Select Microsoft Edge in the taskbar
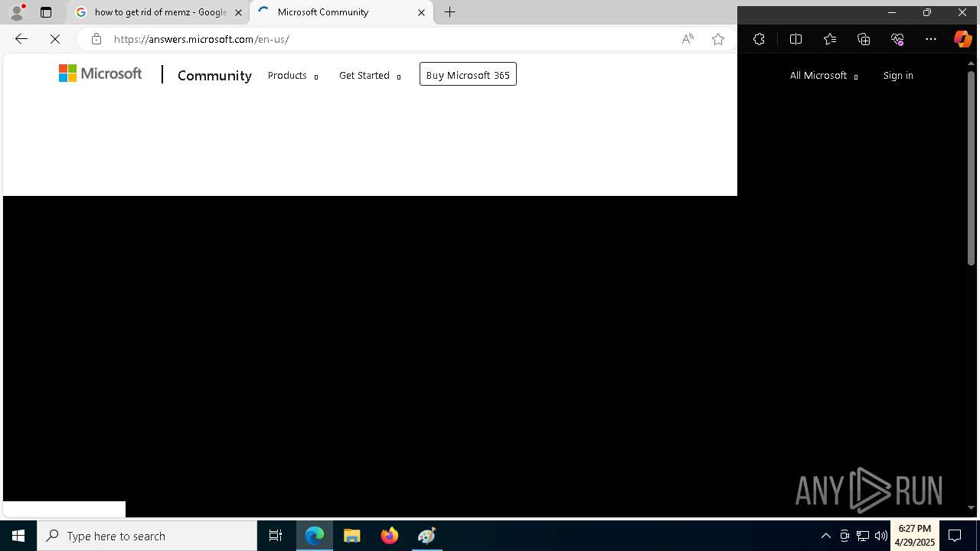The width and height of the screenshot is (980, 551). (315, 536)
